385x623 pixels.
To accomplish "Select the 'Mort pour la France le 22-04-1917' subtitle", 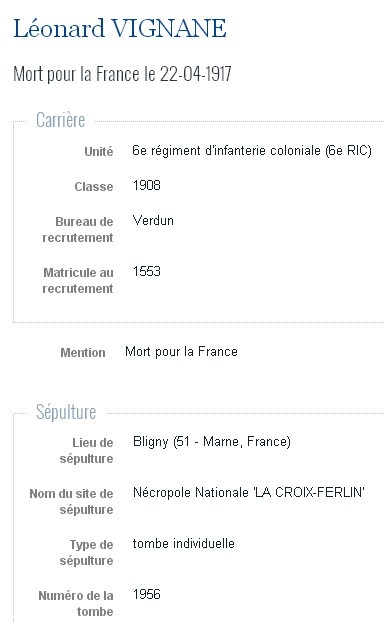I will pyautogui.click(x=122, y=74).
